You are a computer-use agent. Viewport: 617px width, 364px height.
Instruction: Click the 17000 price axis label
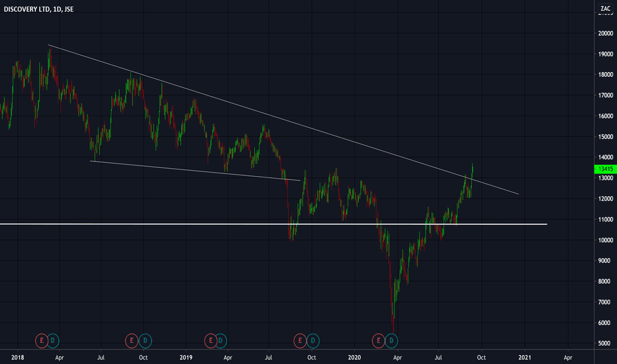click(x=605, y=95)
